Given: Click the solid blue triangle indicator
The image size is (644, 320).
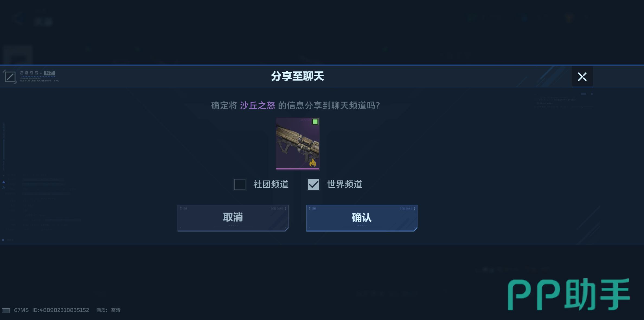Looking at the screenshot, I should 4,182.
